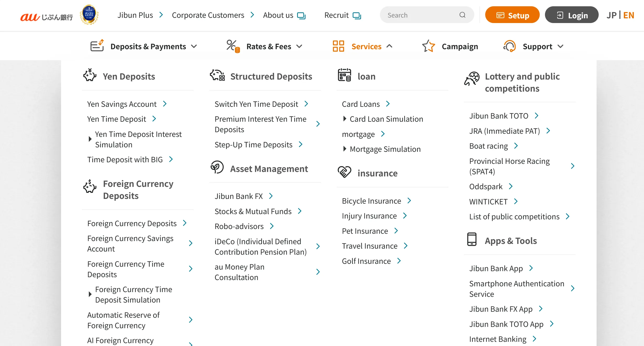Click the search magnifier icon

click(x=462, y=15)
